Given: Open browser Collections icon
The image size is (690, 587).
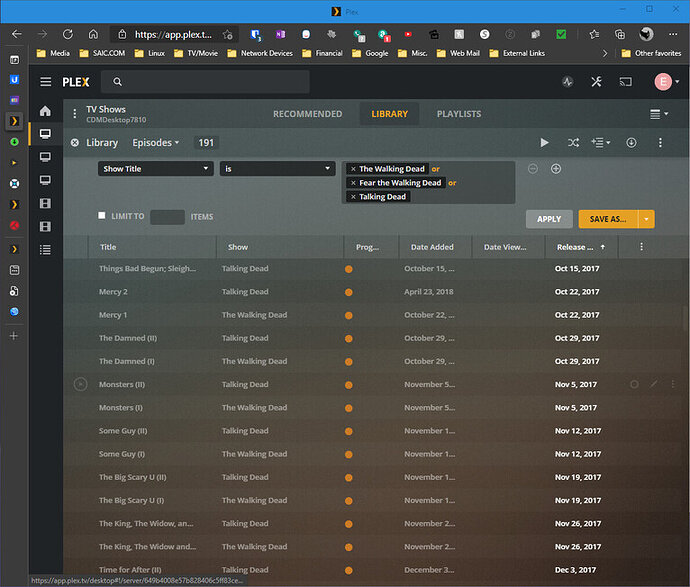Looking at the screenshot, I should (620, 34).
